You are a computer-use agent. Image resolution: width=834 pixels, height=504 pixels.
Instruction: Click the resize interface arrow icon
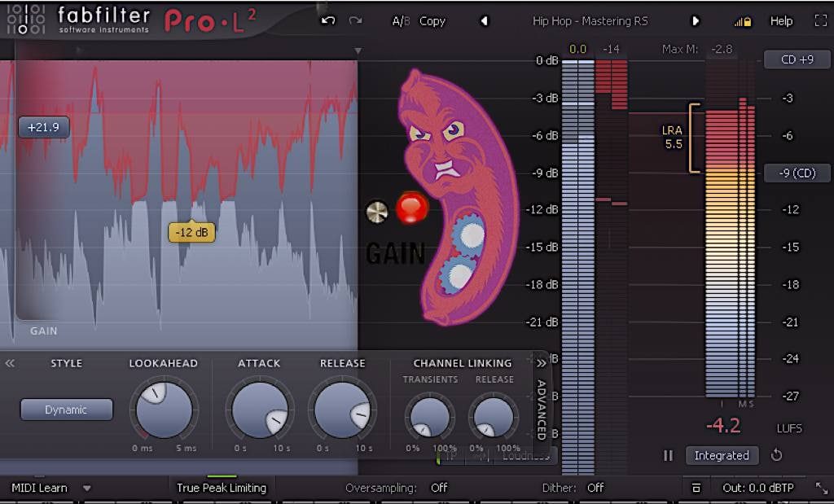(821, 488)
